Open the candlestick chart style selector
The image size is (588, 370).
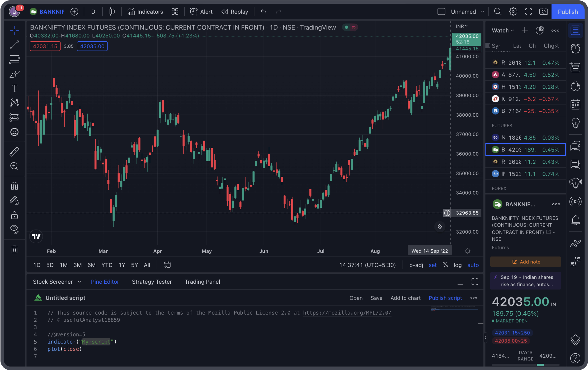click(x=112, y=12)
